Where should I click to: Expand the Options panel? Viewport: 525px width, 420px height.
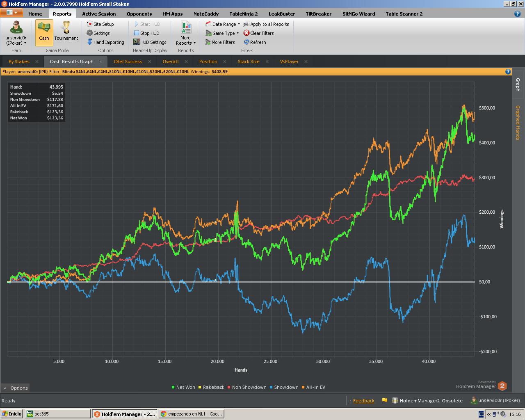click(x=16, y=388)
